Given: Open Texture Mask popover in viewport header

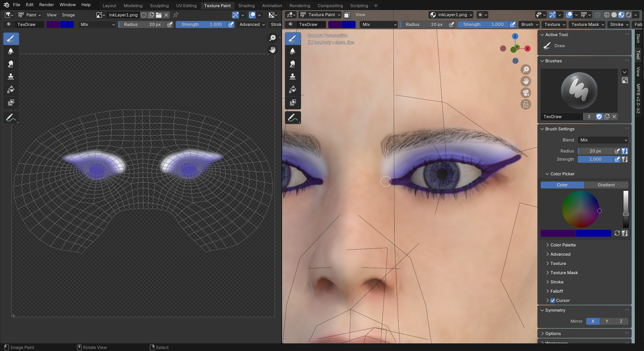Looking at the screenshot, I should click(x=587, y=24).
